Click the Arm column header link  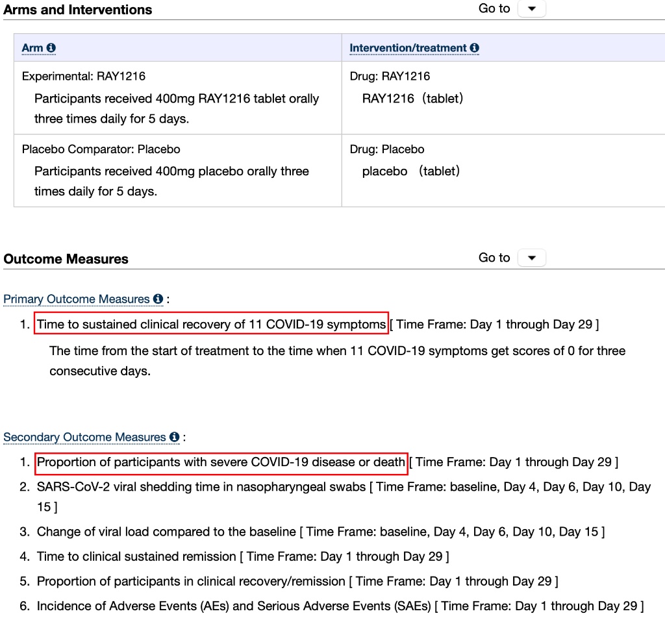[32, 49]
